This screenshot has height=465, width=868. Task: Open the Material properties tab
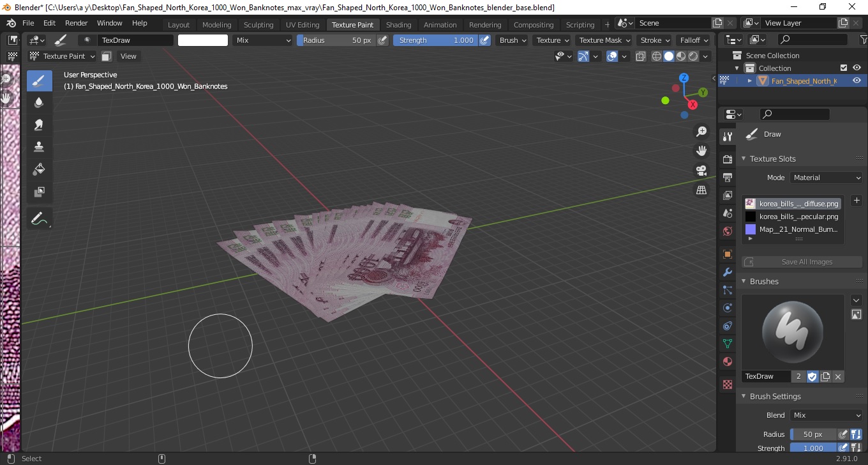(x=727, y=362)
